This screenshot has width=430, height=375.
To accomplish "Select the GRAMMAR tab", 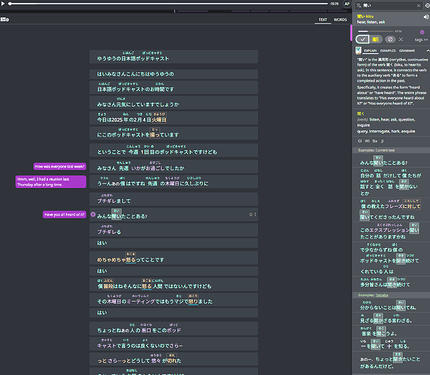I will click(x=407, y=51).
